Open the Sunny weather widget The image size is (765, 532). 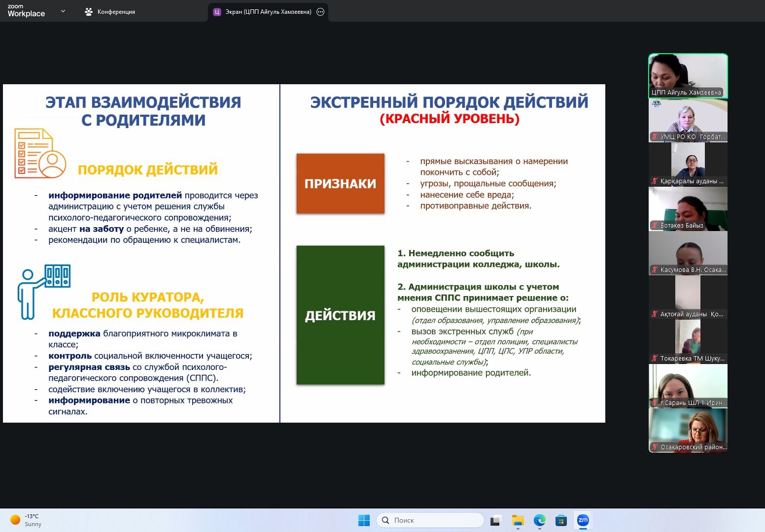26,520
